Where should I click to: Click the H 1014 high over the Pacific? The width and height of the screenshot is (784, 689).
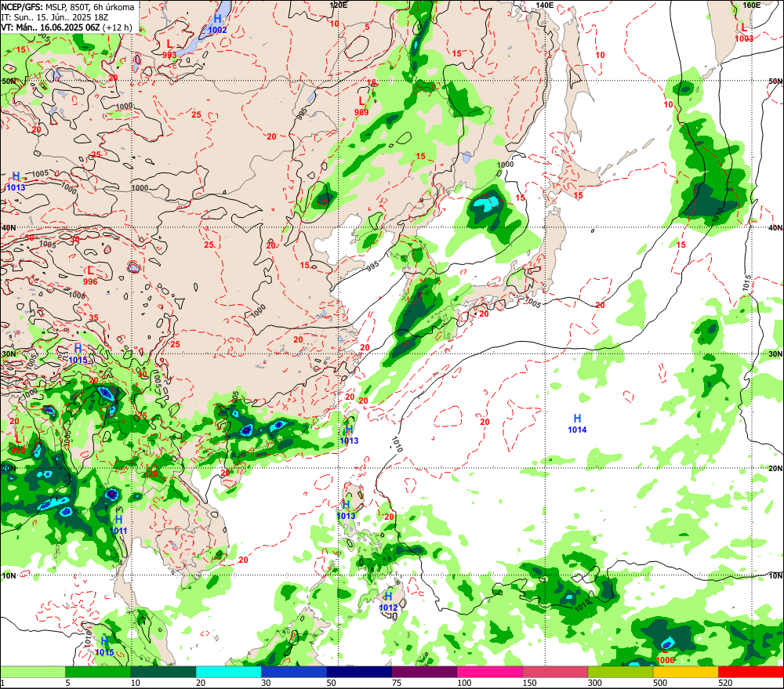tap(577, 423)
